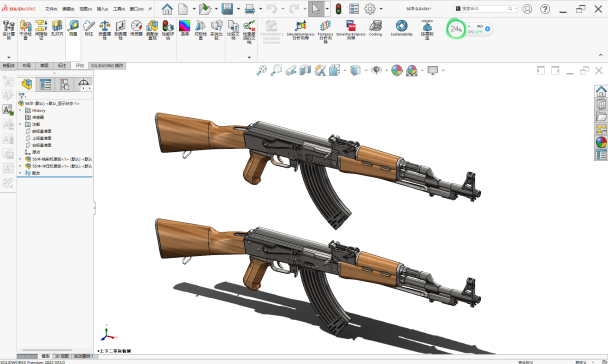Click the blue plus on the CPU widget
The width and height of the screenshot is (608, 364).
pyautogui.click(x=487, y=29)
